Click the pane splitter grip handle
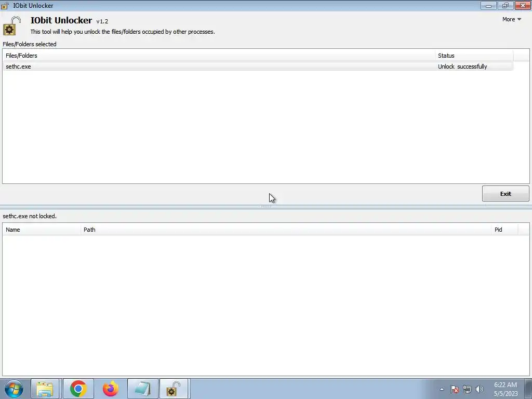This screenshot has width=532, height=399. pyautogui.click(x=265, y=207)
